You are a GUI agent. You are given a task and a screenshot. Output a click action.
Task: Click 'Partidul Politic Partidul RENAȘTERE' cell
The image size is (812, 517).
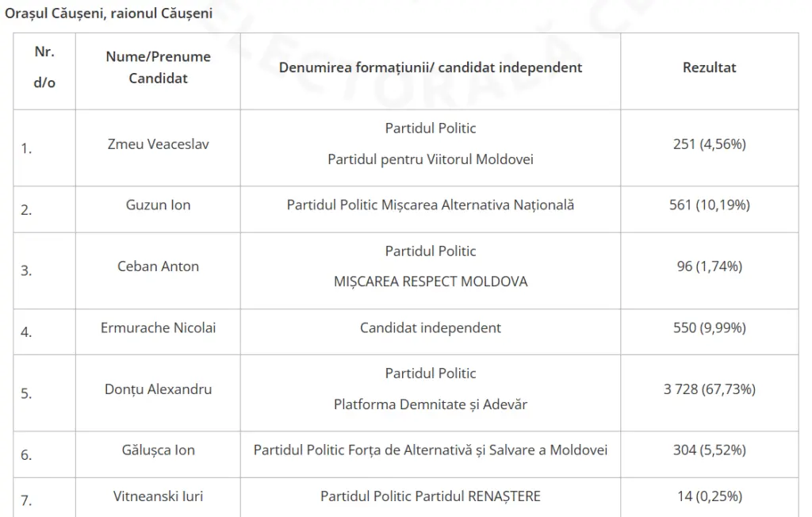click(x=431, y=496)
